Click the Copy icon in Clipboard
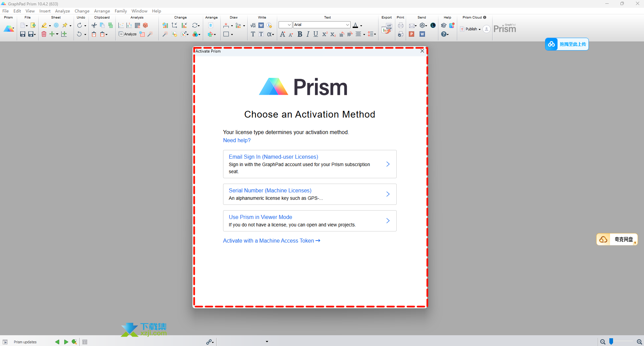The image size is (644, 346). [x=102, y=25]
